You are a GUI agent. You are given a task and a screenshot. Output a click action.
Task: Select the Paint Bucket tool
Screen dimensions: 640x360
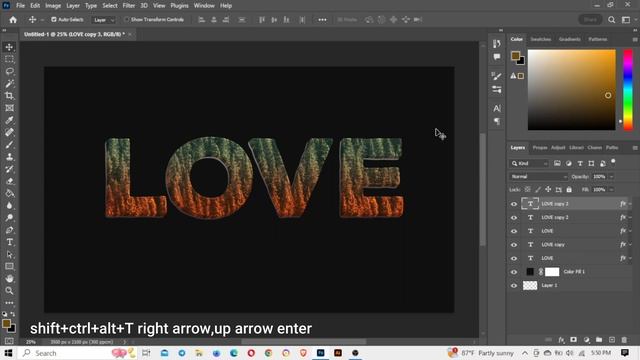pyautogui.click(x=9, y=193)
